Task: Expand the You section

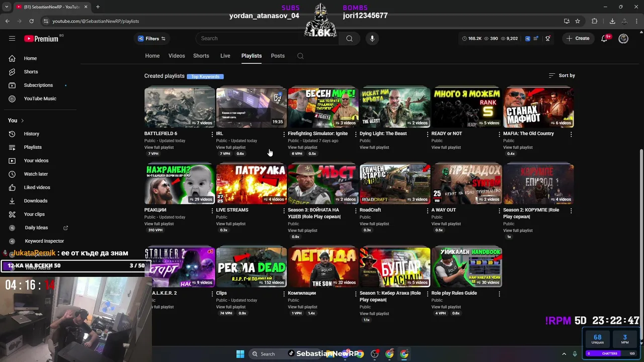Action: click(16, 121)
